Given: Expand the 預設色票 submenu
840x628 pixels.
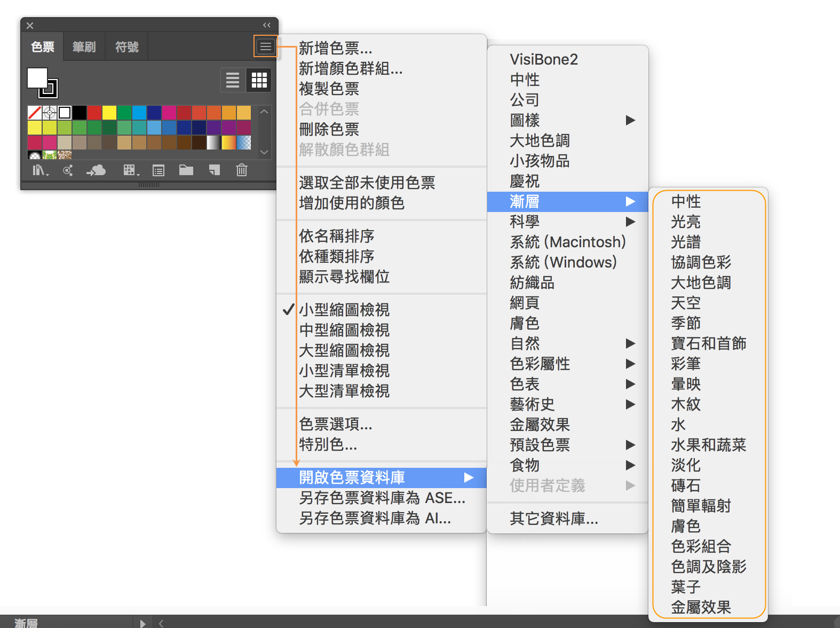Looking at the screenshot, I should tap(568, 445).
